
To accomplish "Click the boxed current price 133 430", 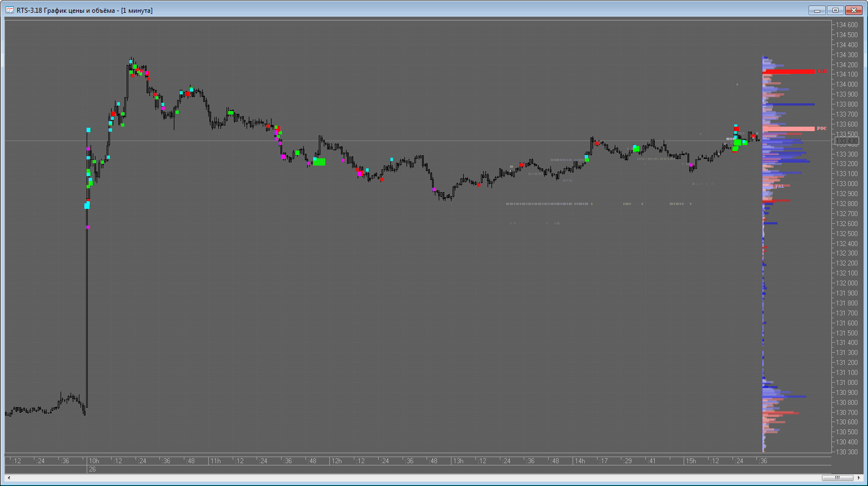I will coord(847,141).
